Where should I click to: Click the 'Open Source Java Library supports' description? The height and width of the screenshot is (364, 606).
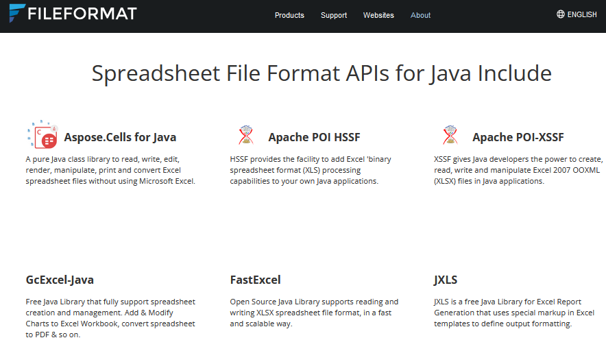click(314, 313)
